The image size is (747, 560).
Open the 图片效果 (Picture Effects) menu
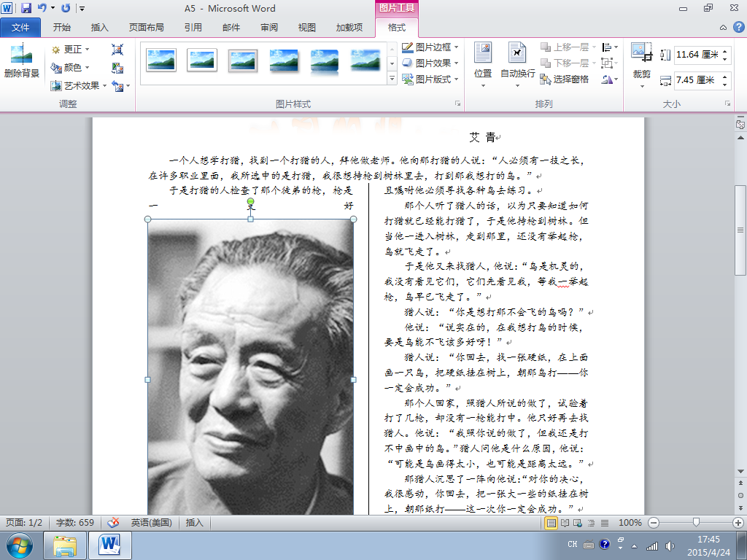(430, 63)
